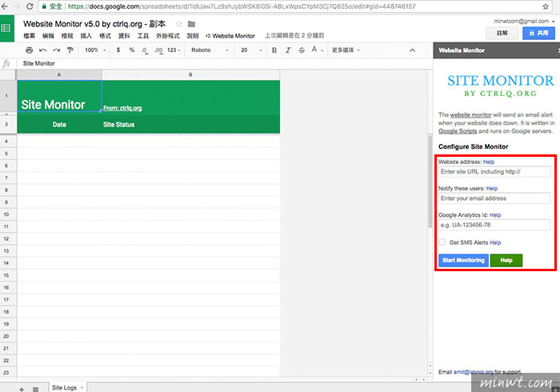
Task: Click Help link beside Get SMS Alerts
Action: click(495, 242)
